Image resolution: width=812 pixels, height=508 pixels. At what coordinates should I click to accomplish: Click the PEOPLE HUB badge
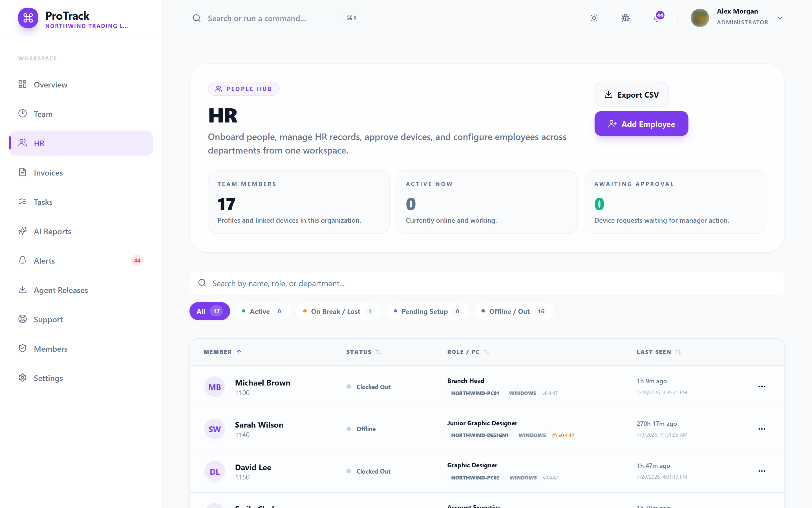(244, 89)
